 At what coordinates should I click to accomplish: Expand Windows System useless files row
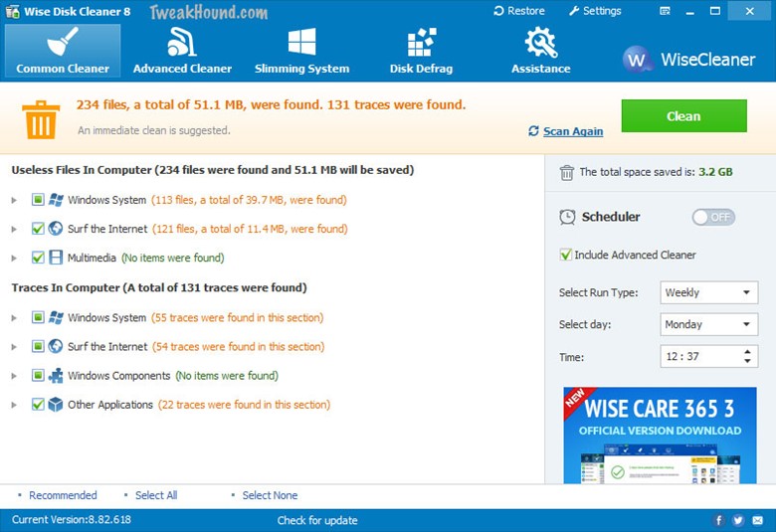[14, 201]
